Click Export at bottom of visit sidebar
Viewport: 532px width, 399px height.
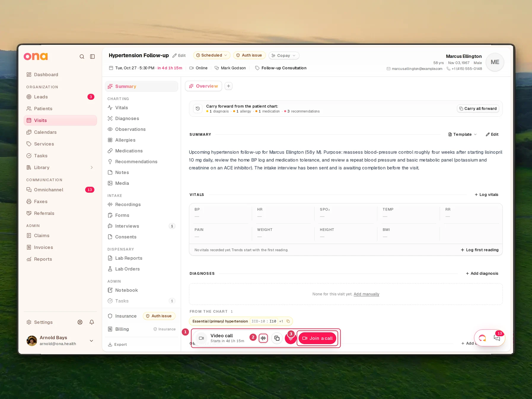click(117, 344)
